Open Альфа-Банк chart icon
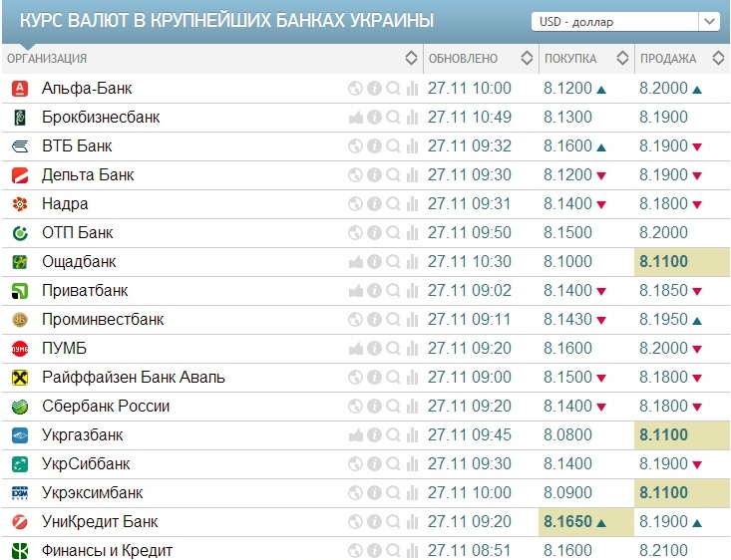Image resolution: width=731 pixels, height=560 pixels. coord(412,88)
